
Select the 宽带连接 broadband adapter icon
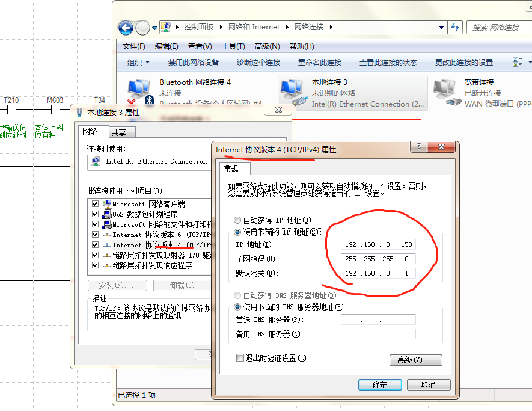click(445, 91)
